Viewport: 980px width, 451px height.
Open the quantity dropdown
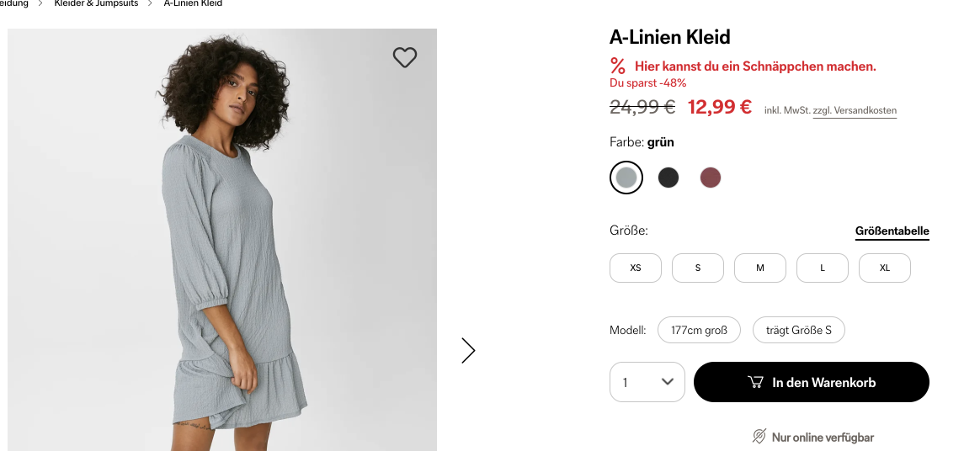647,382
